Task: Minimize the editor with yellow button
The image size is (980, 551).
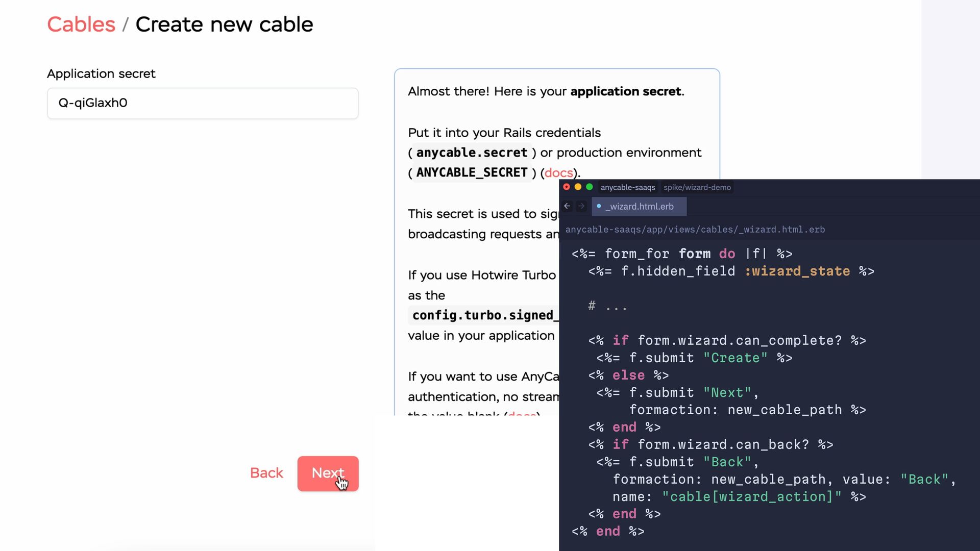Action: (x=578, y=187)
